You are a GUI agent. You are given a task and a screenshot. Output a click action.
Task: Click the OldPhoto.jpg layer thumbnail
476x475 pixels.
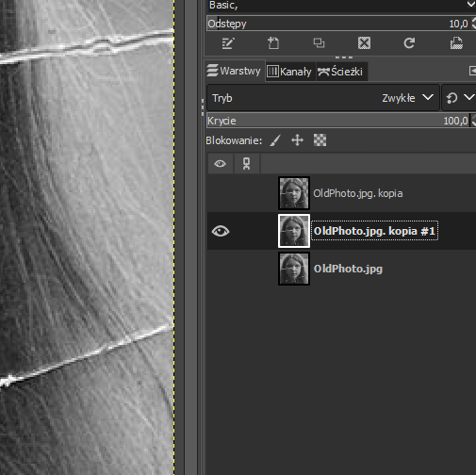(294, 269)
